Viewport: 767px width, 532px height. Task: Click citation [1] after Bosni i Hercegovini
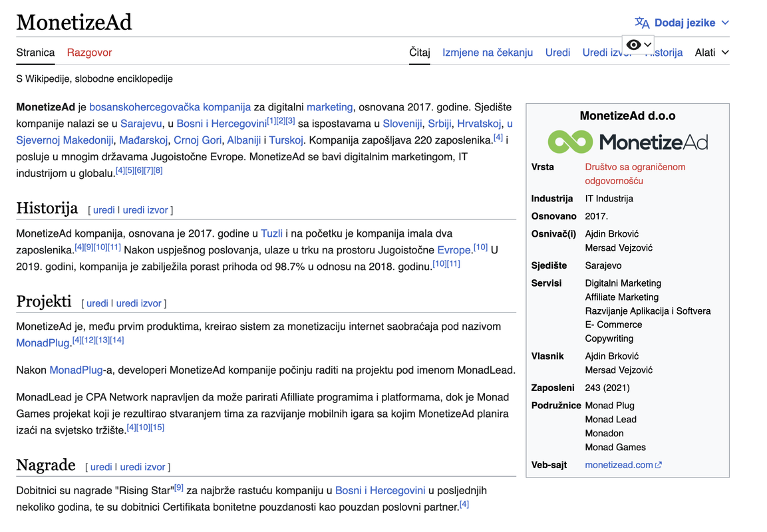click(271, 121)
